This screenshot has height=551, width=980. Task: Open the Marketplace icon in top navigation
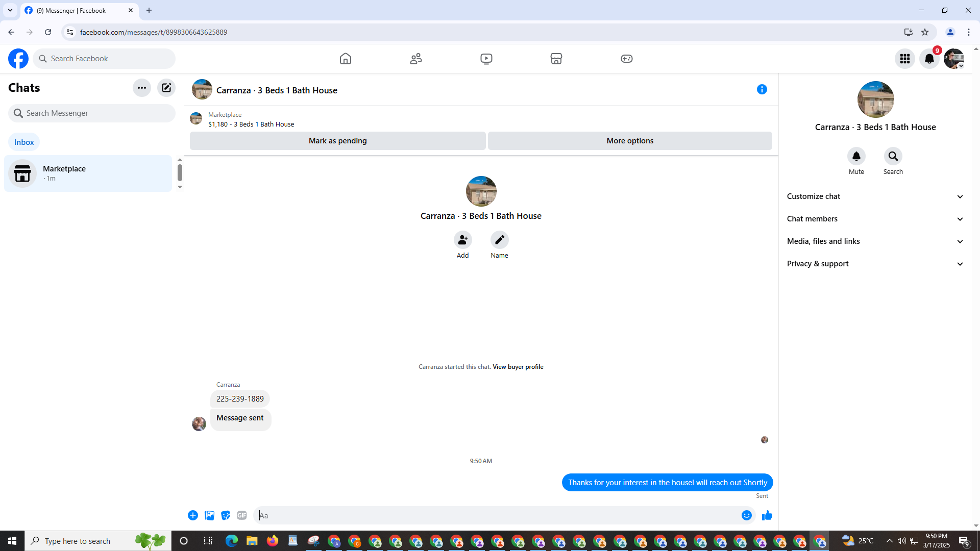(556, 59)
